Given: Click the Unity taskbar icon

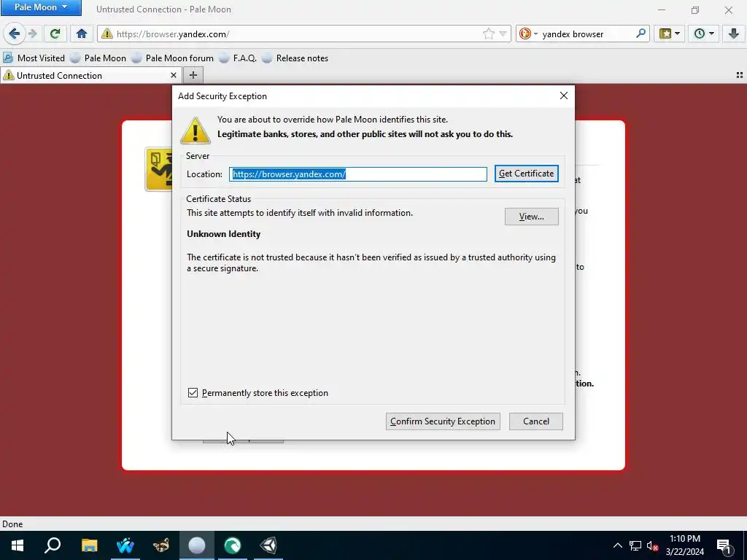Looking at the screenshot, I should point(268,545).
